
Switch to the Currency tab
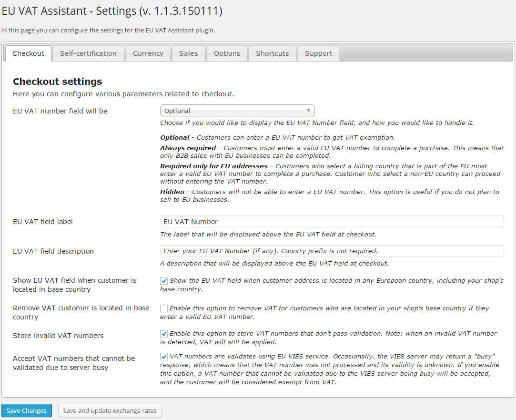pyautogui.click(x=148, y=53)
